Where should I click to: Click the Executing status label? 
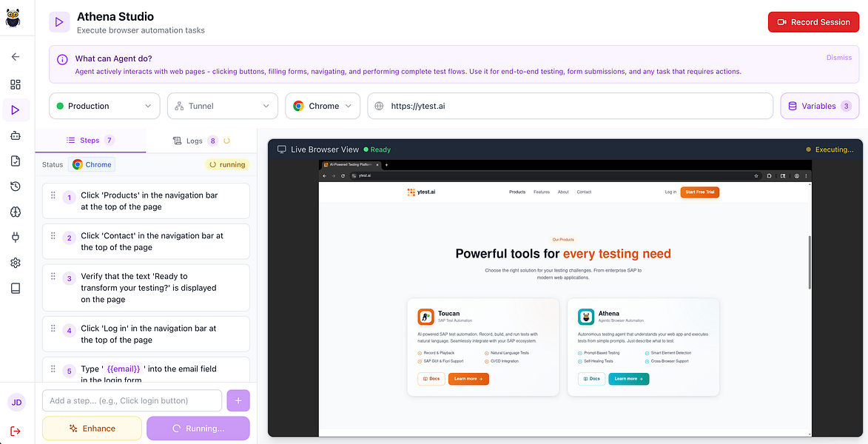tap(834, 149)
